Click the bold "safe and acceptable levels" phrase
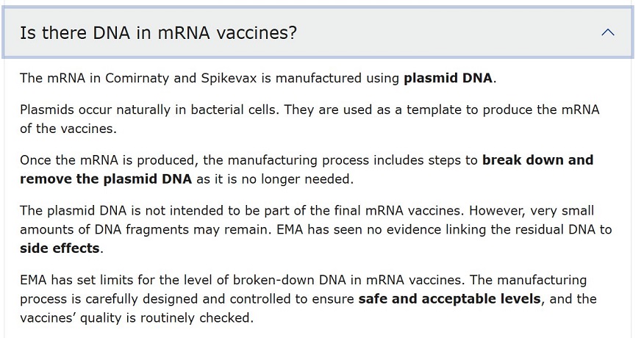 (x=450, y=300)
